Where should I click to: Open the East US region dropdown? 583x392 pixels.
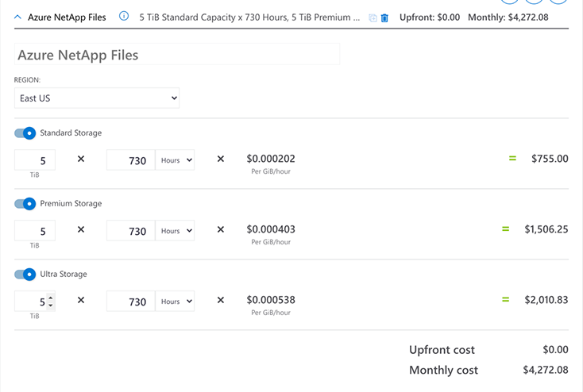coord(97,98)
